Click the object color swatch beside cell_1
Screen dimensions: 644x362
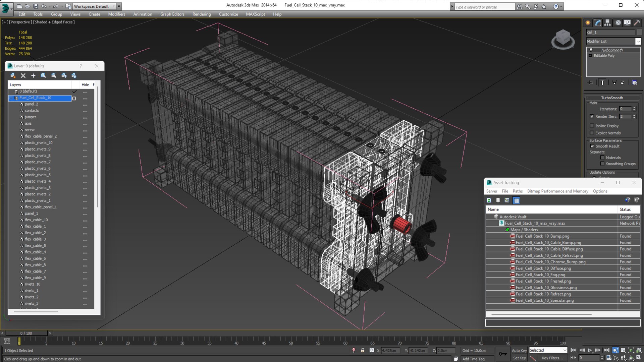pyautogui.click(x=639, y=32)
